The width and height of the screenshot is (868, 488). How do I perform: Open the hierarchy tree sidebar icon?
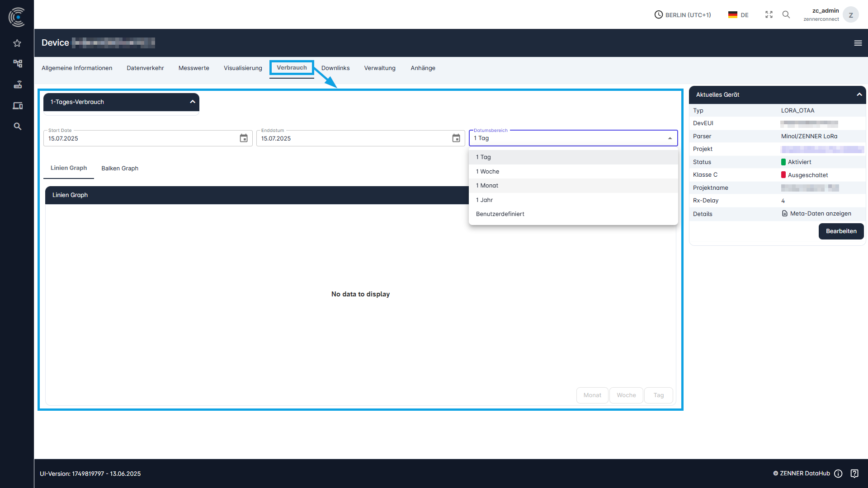tap(17, 64)
